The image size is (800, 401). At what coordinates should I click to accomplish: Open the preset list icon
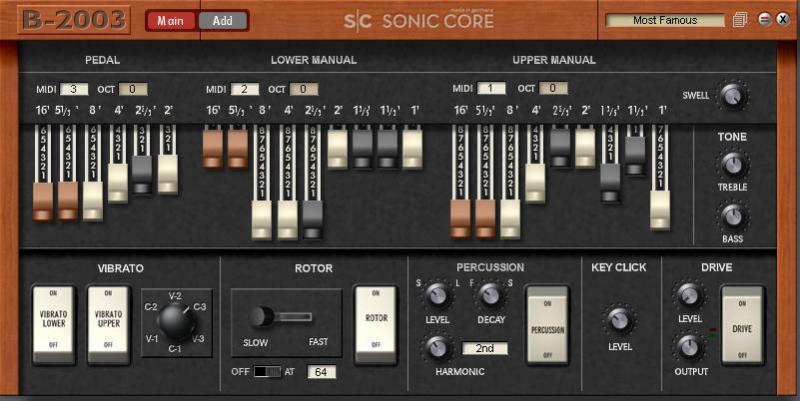(740, 20)
